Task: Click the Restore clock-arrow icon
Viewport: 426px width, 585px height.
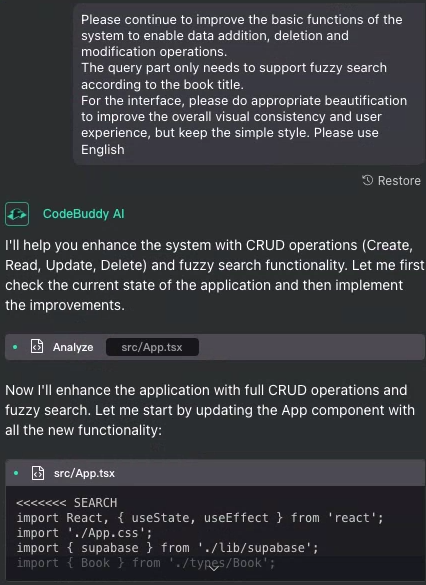Action: click(x=367, y=180)
